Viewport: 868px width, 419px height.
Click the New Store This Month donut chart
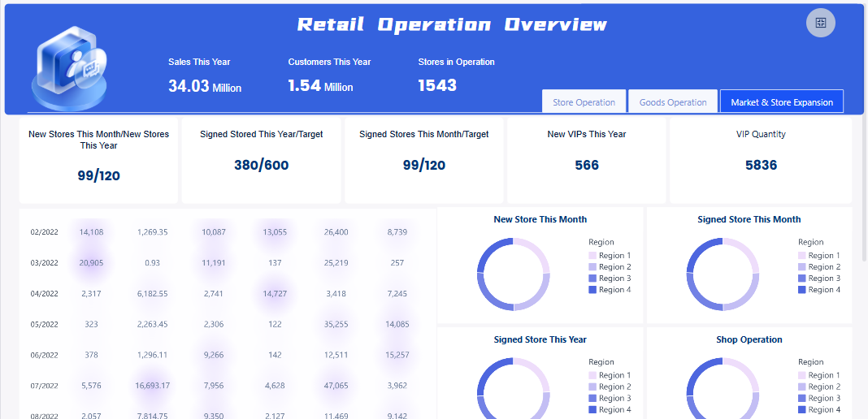click(513, 274)
